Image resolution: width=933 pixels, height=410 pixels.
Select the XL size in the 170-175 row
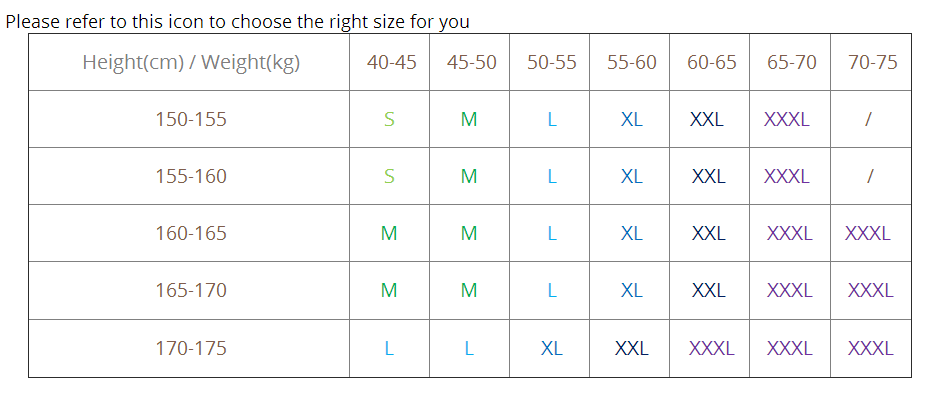point(551,348)
